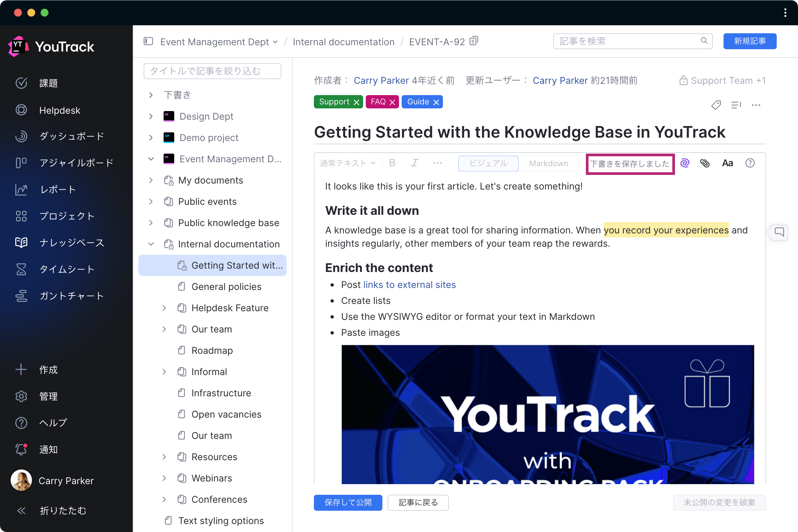Expand the Informal section in sidebar
Image resolution: width=798 pixels, height=532 pixels.
click(165, 372)
